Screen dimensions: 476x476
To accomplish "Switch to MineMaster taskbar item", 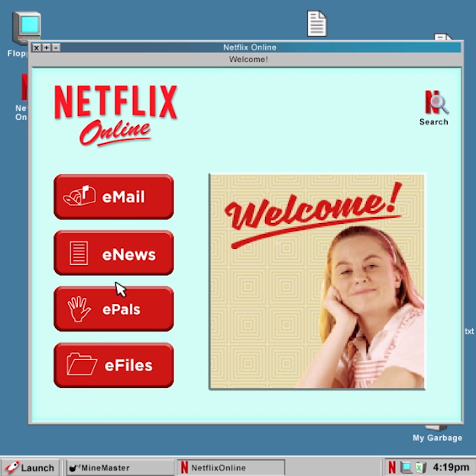I will pos(120,468).
